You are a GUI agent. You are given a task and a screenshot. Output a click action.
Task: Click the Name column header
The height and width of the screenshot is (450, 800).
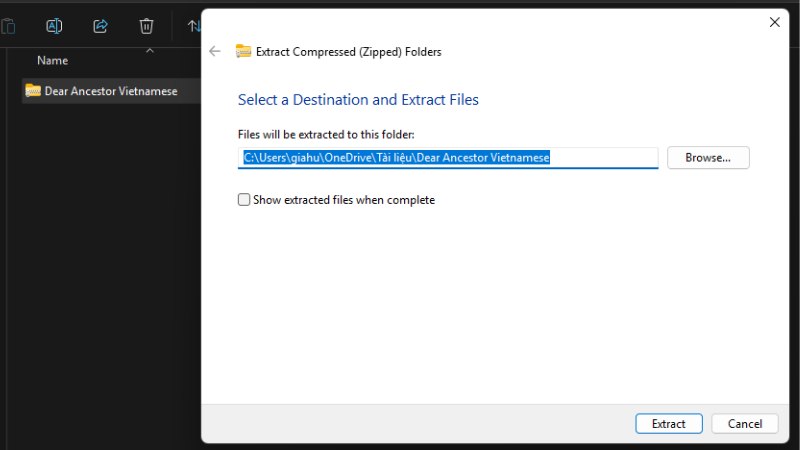pyautogui.click(x=52, y=61)
